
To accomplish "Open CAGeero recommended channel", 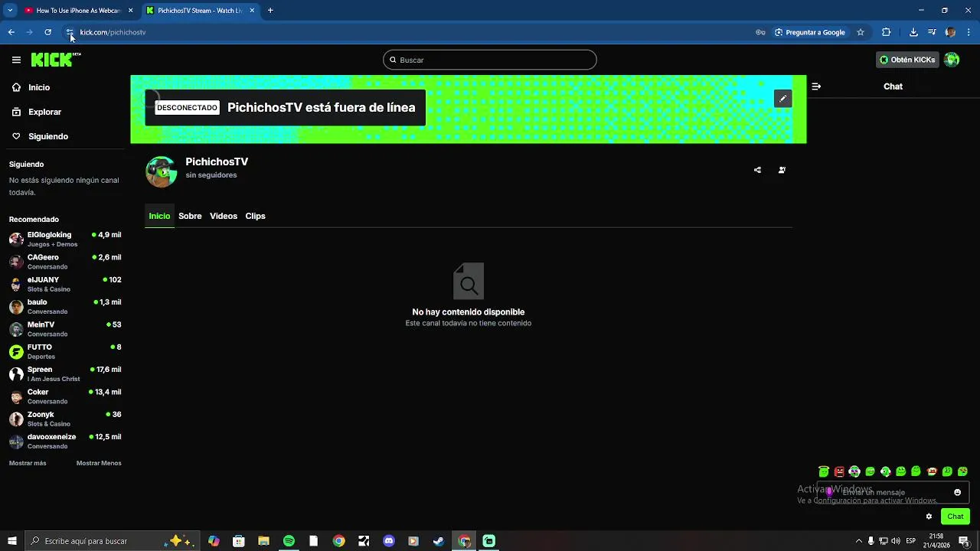I will (65, 262).
